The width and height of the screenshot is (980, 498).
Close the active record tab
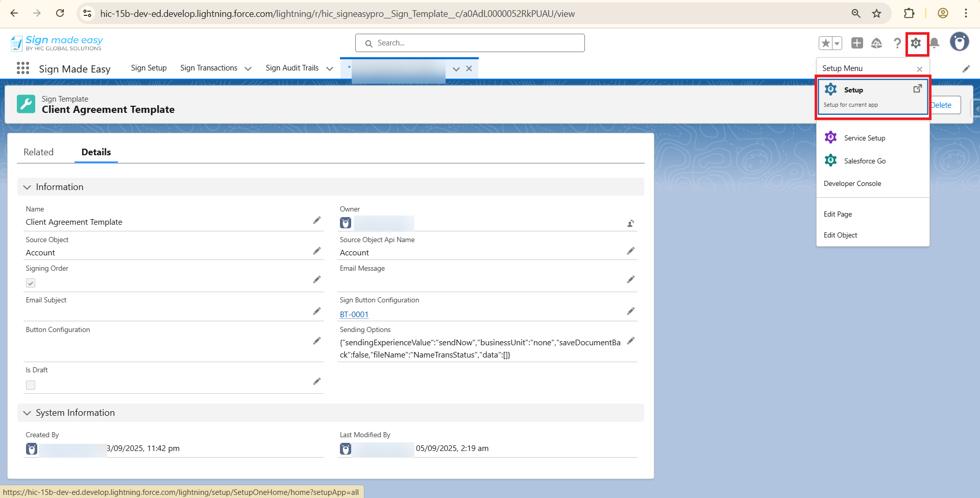pos(469,68)
